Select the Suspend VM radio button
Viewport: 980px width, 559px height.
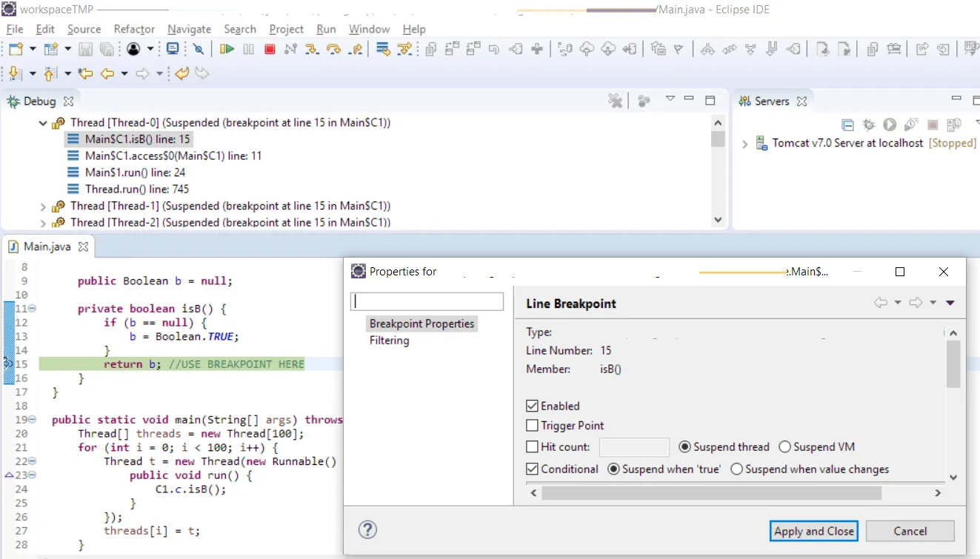click(x=784, y=446)
